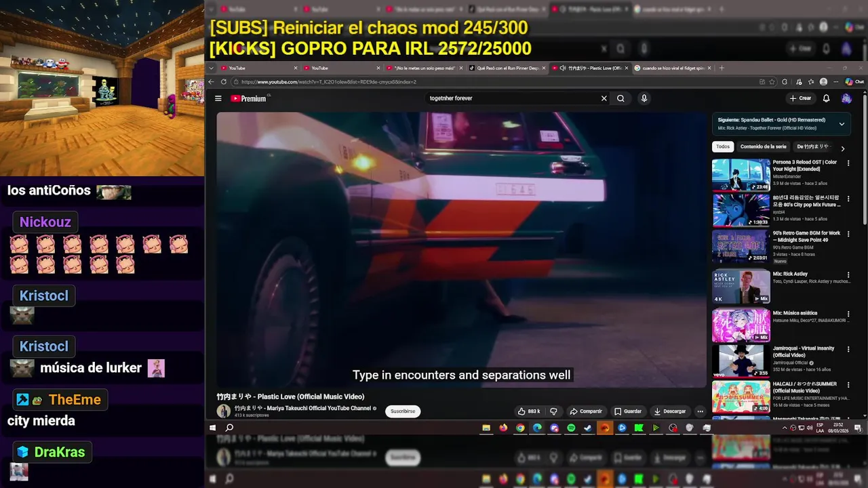The image size is (868, 488).
Task: Open Mix: Música asiática thumbnail
Action: click(741, 325)
